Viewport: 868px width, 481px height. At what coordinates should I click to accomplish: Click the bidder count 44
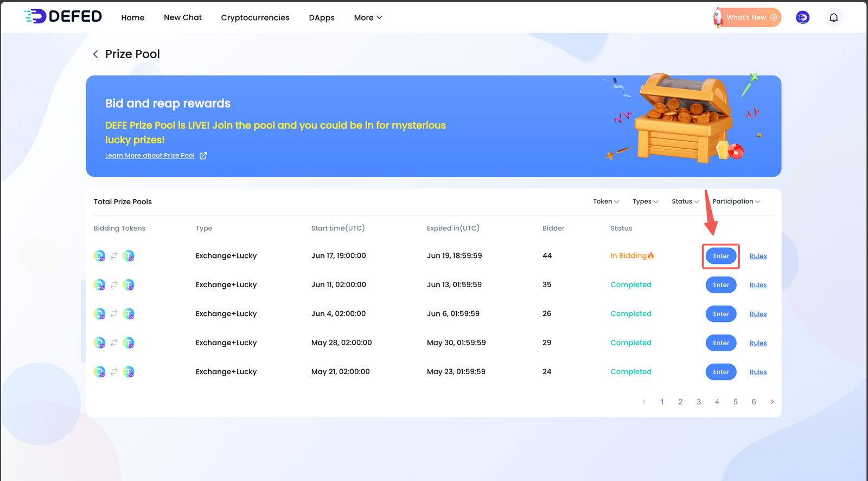pos(547,256)
